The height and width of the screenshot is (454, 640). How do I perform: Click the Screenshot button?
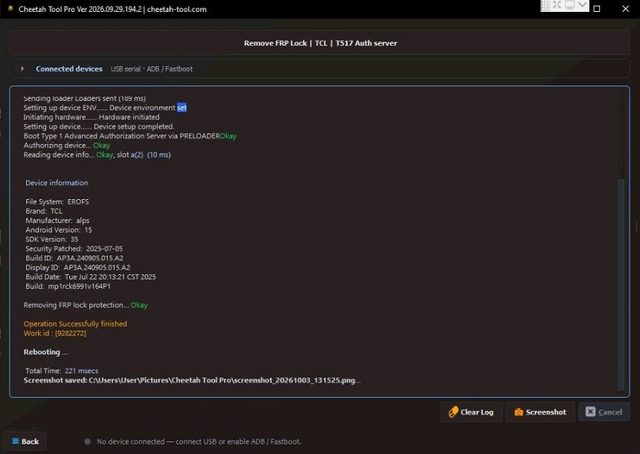[x=540, y=412]
